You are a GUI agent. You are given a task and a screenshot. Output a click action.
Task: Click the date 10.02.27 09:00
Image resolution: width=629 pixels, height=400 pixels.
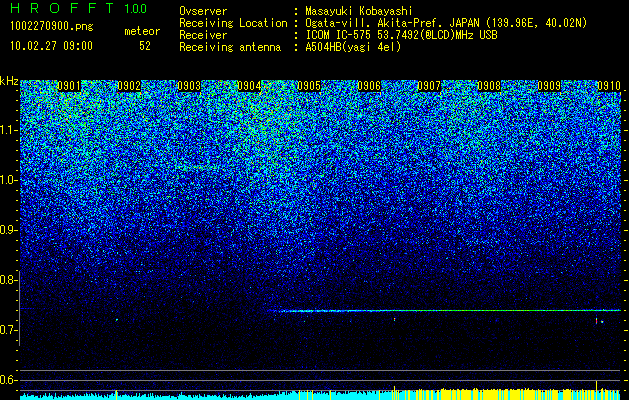pos(51,46)
